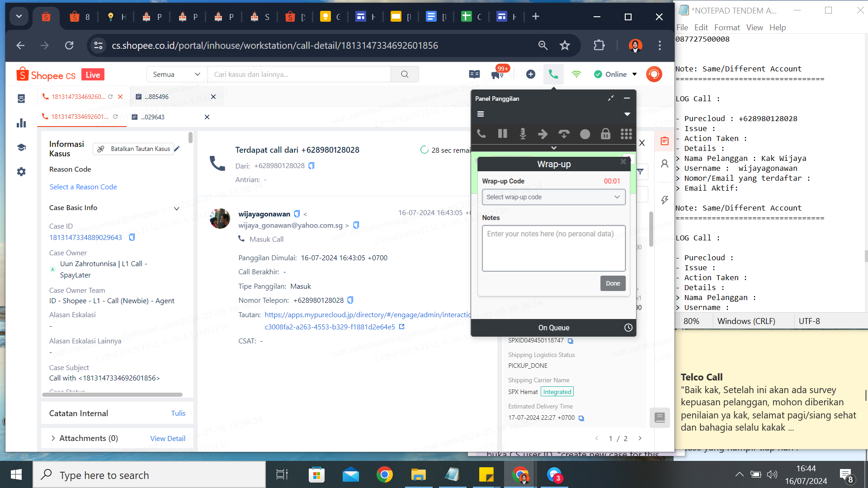Click the green phone icon in header
868x488 pixels.
click(x=553, y=74)
